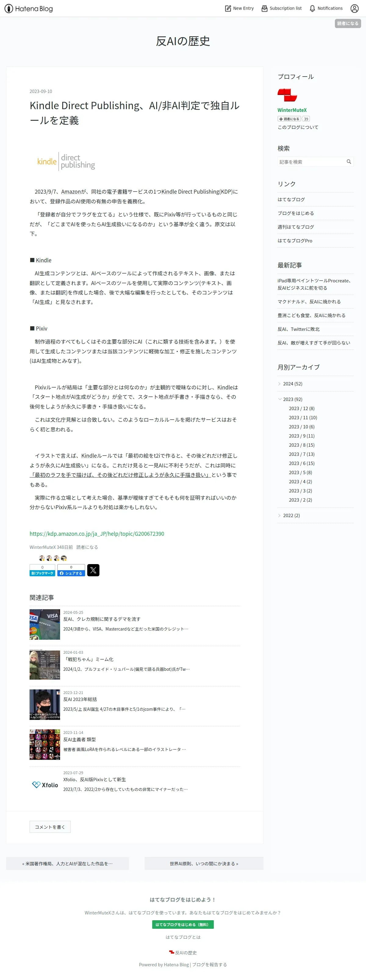Image resolution: width=366 pixels, height=980 pixels.
Task: Click the kindle direct publishing logo image
Action: coord(66,162)
